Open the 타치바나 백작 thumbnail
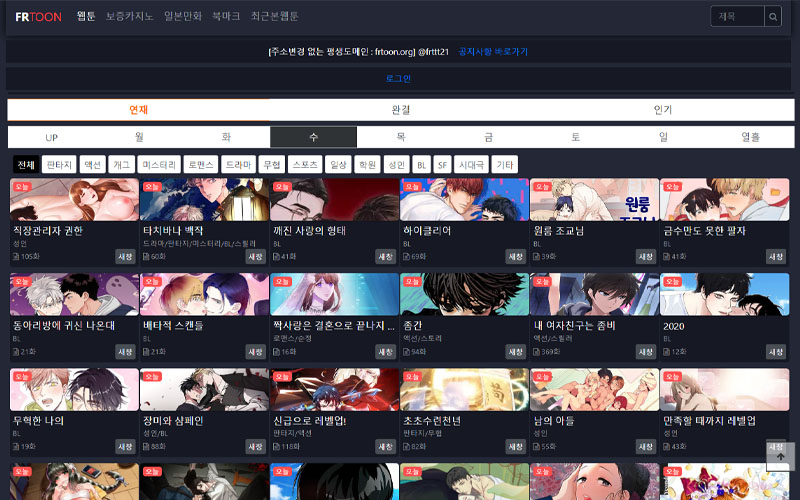The height and width of the screenshot is (500, 800). 204,199
